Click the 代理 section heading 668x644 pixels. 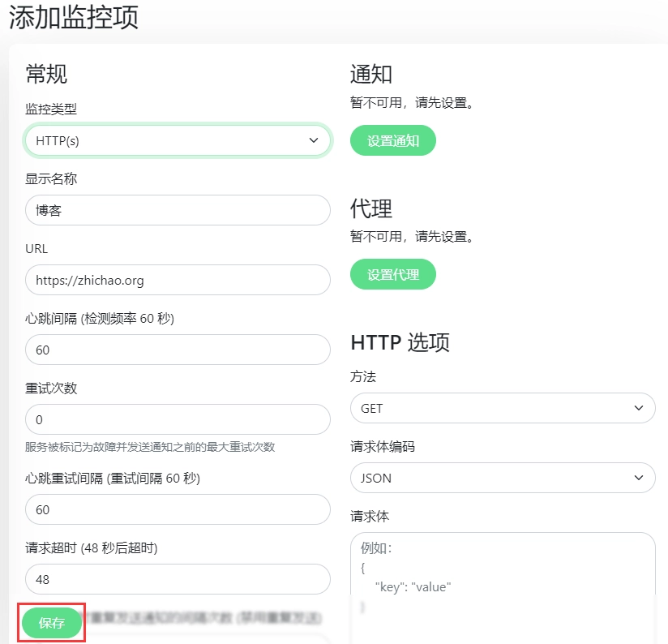click(371, 208)
